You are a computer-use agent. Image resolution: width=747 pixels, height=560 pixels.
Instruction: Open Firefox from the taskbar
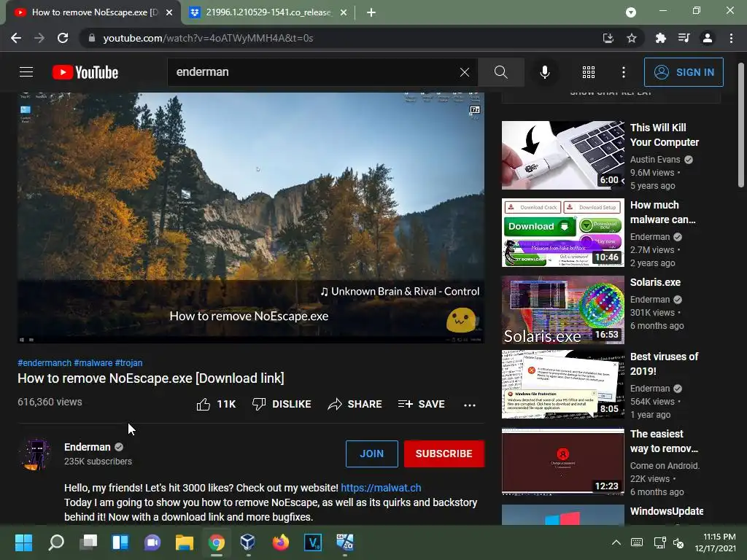281,542
